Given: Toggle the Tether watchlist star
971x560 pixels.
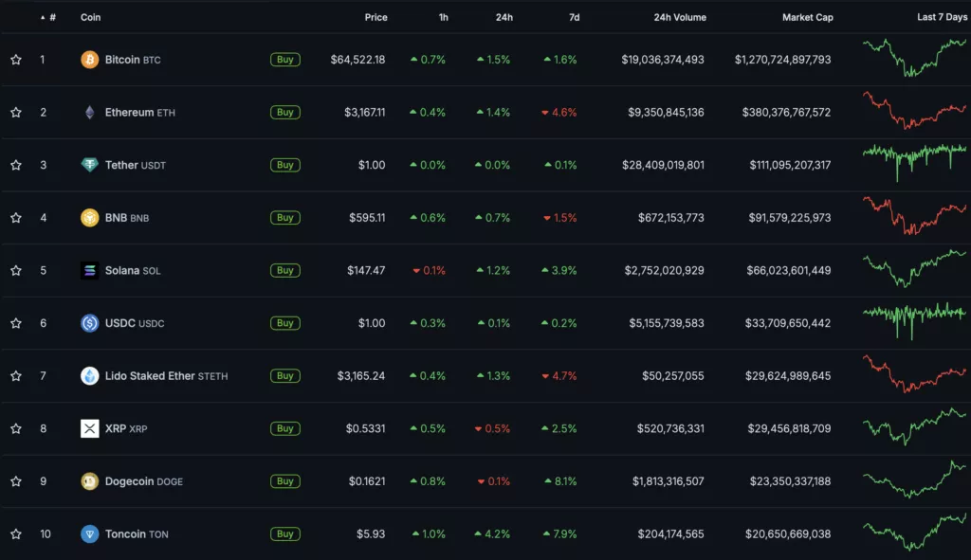Looking at the screenshot, I should point(16,165).
